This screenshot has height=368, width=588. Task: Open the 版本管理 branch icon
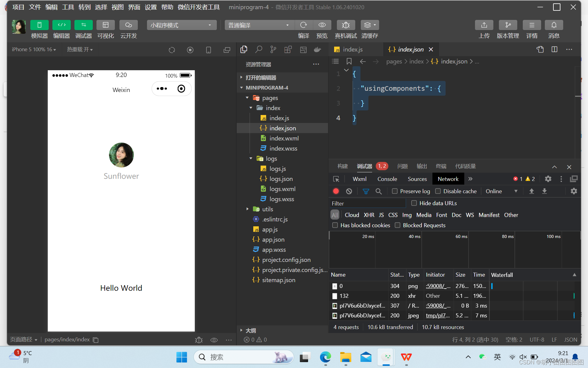pos(508,25)
